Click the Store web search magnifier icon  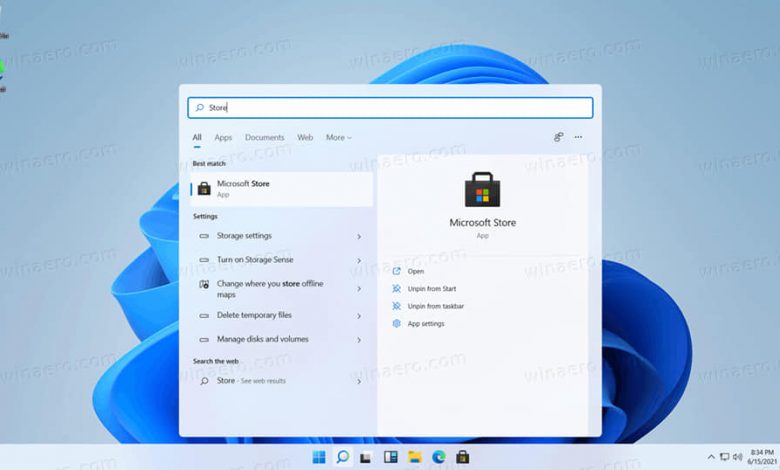click(x=204, y=381)
